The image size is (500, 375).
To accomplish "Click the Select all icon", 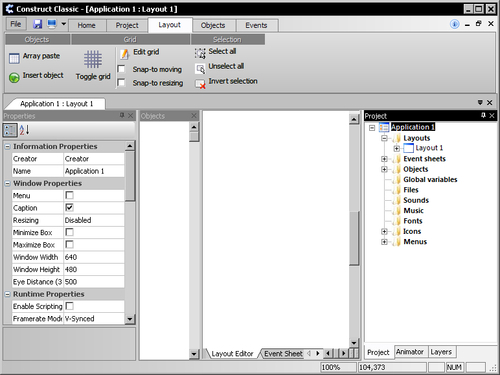I will (200, 53).
